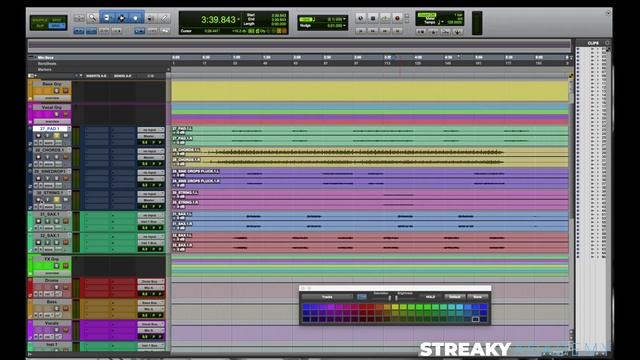
Task: Click the Return to Zero button
Action: click(x=360, y=31)
